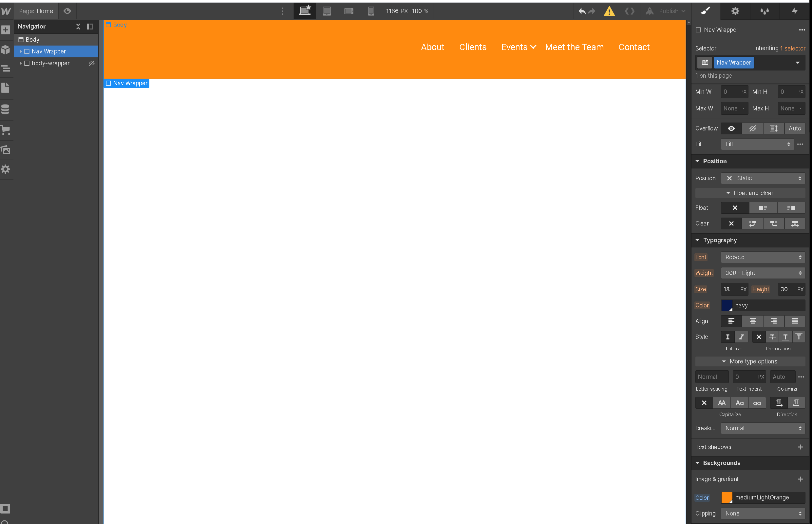This screenshot has height=524, width=812.
Task: Switch to the tablet breakpoint
Action: tap(327, 11)
